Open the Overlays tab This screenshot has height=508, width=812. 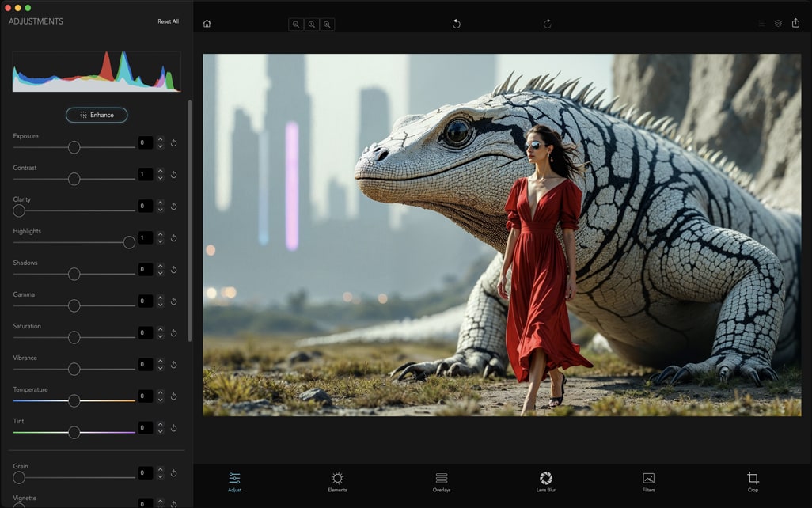pos(442,482)
